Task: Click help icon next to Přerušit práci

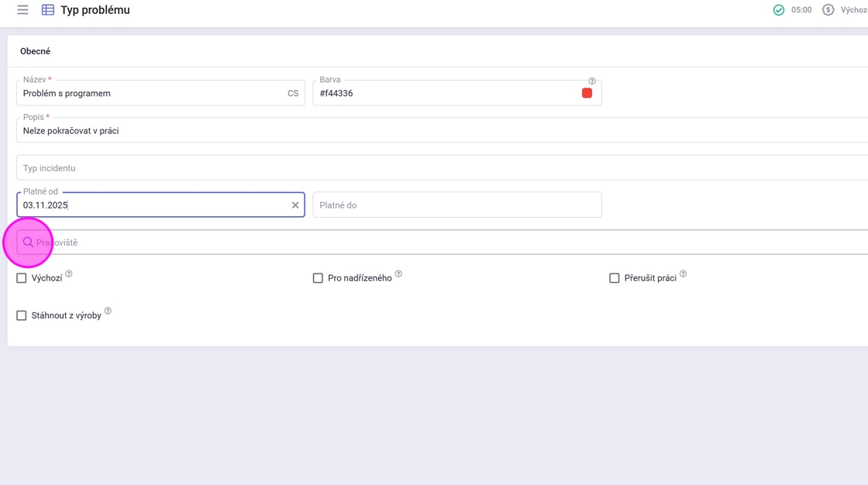Action: click(683, 274)
